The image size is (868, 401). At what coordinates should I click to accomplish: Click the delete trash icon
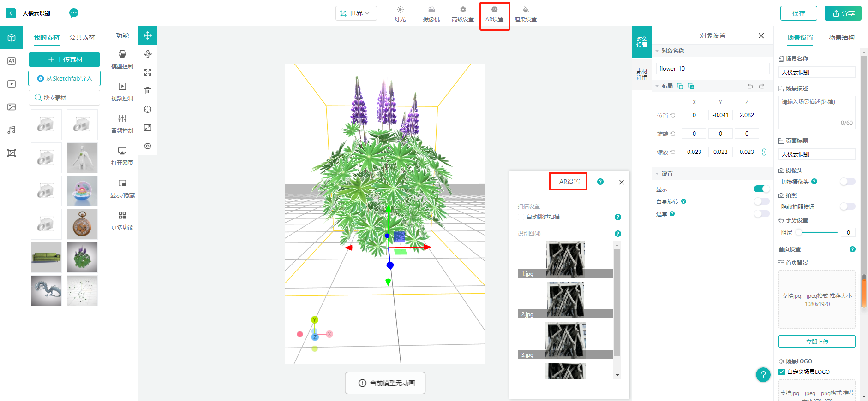[x=148, y=91]
